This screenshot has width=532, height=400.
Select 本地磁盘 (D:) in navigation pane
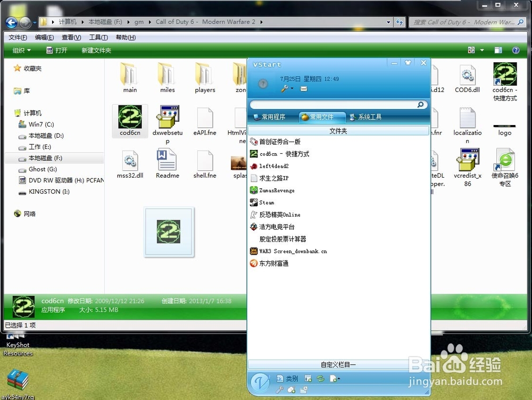pyautogui.click(x=41, y=135)
